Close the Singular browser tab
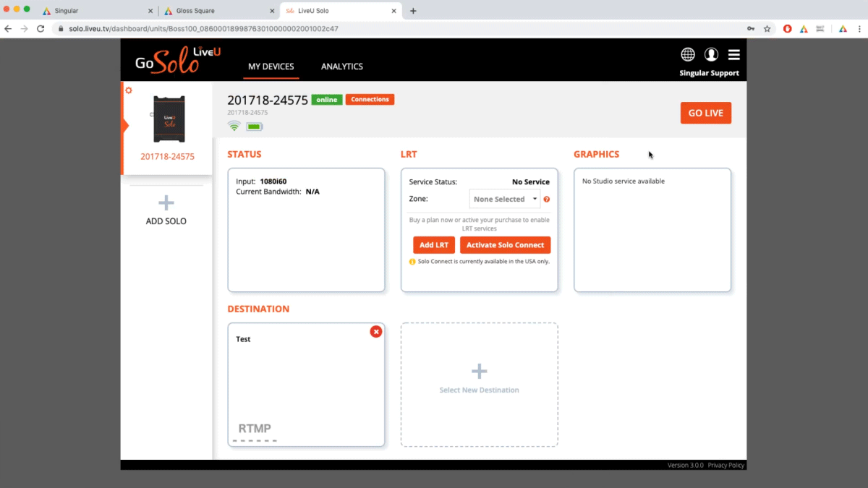This screenshot has width=868, height=488. (150, 11)
